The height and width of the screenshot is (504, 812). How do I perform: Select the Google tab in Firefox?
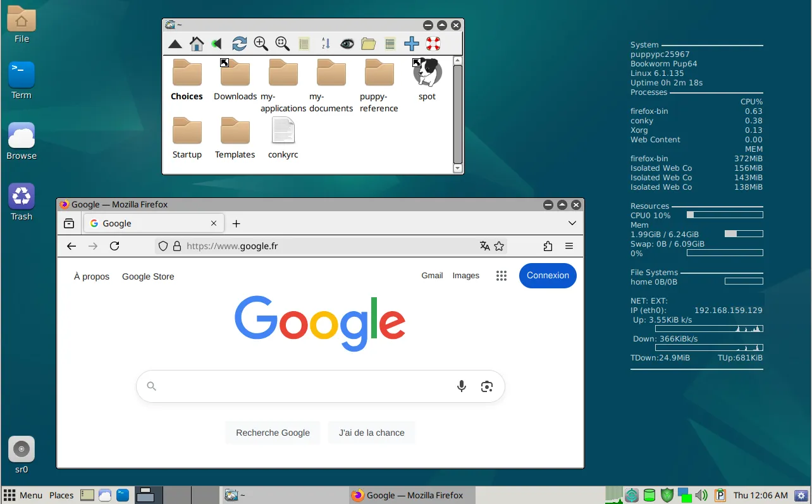[x=153, y=223]
